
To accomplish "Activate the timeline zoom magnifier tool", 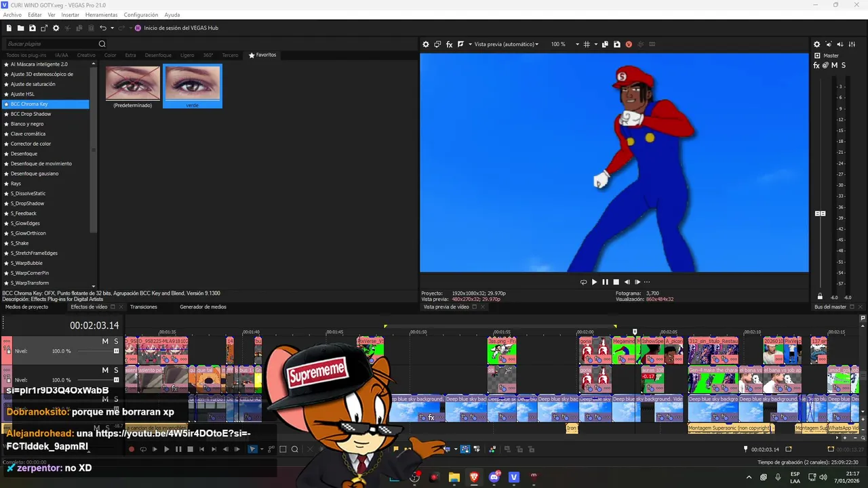I will pyautogui.click(x=294, y=449).
